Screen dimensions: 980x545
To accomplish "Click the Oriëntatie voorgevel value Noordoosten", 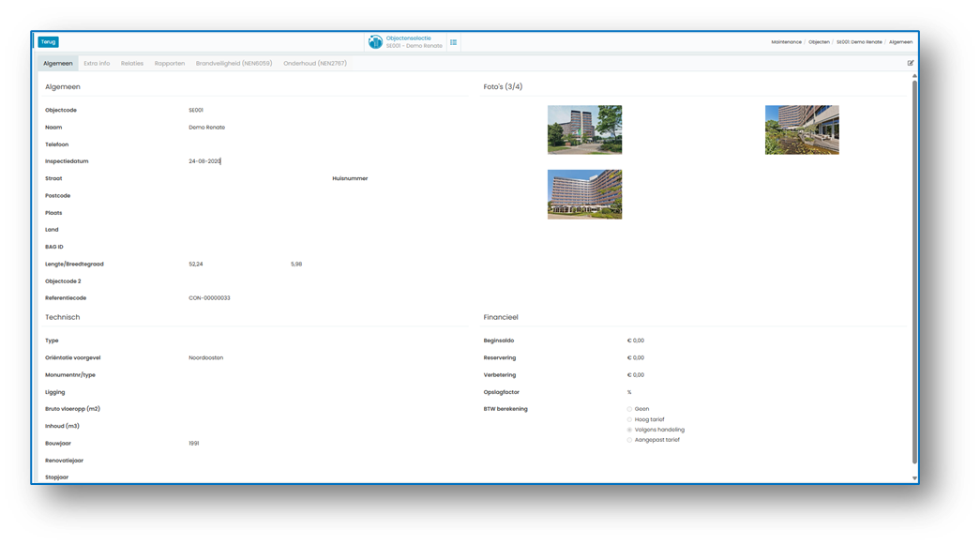I will (x=205, y=358).
